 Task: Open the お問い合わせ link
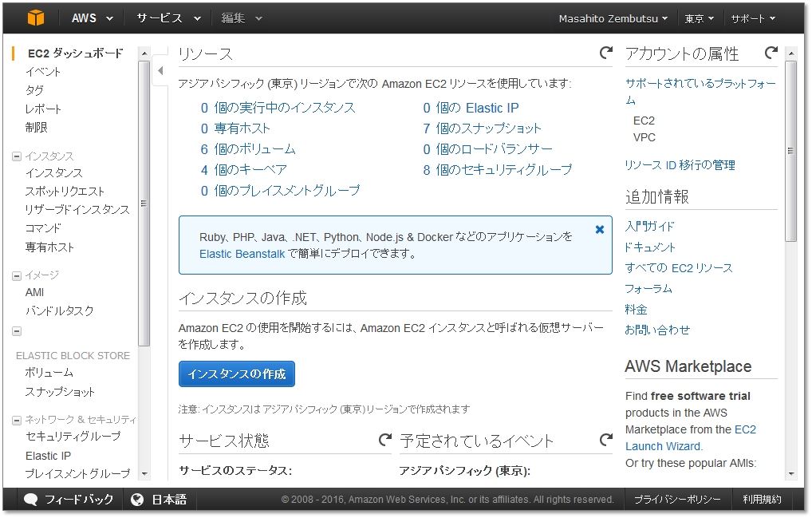point(657,330)
